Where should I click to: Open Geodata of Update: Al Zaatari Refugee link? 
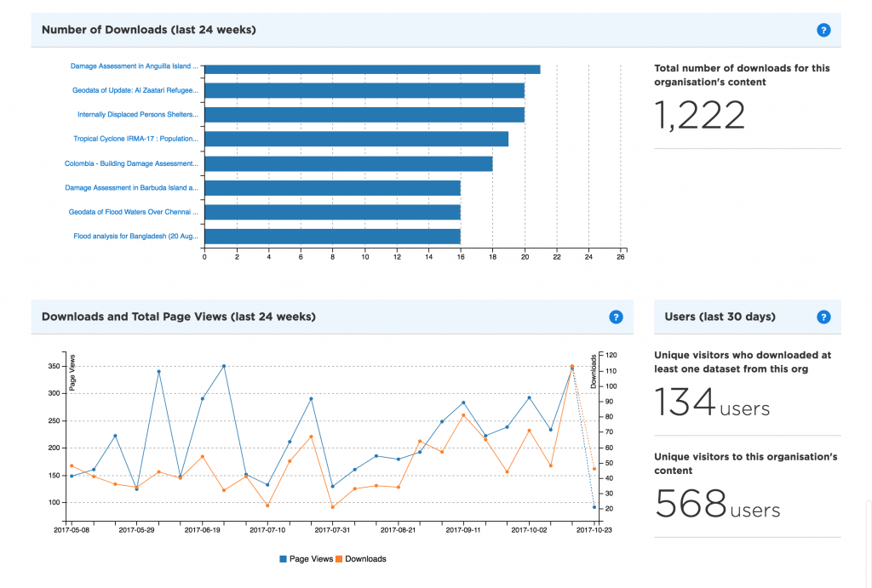(135, 89)
